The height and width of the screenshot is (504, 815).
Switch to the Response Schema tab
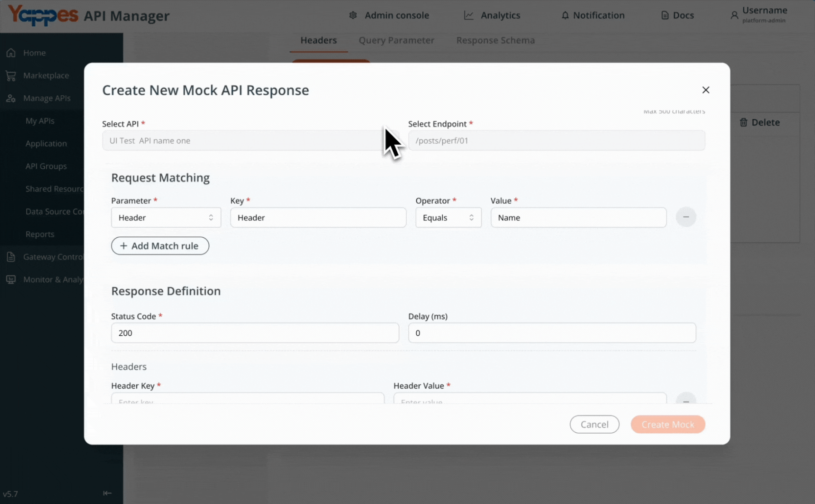(495, 40)
